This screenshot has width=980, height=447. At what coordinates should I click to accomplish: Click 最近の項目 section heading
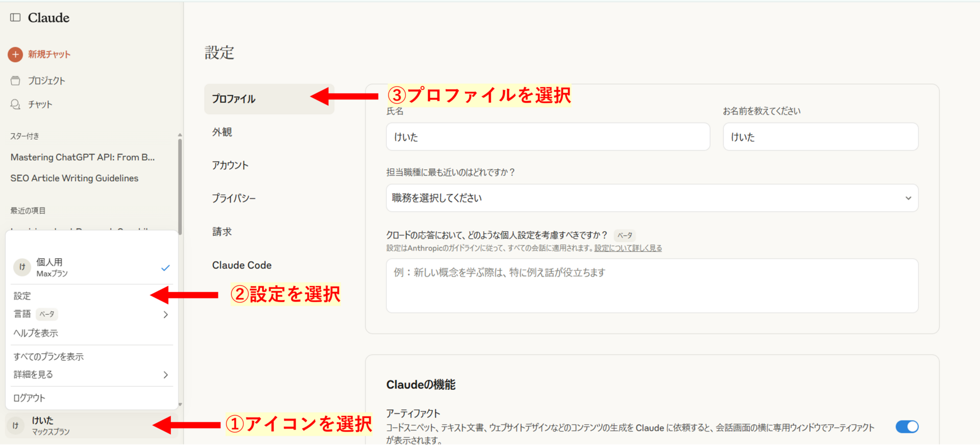[x=28, y=210]
